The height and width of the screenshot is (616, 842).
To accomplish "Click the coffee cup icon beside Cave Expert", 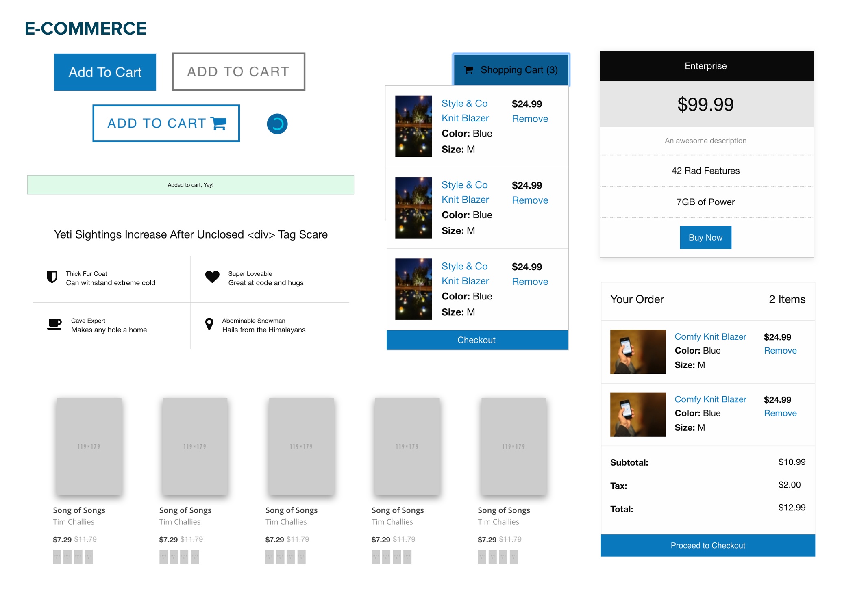I will pyautogui.click(x=54, y=324).
